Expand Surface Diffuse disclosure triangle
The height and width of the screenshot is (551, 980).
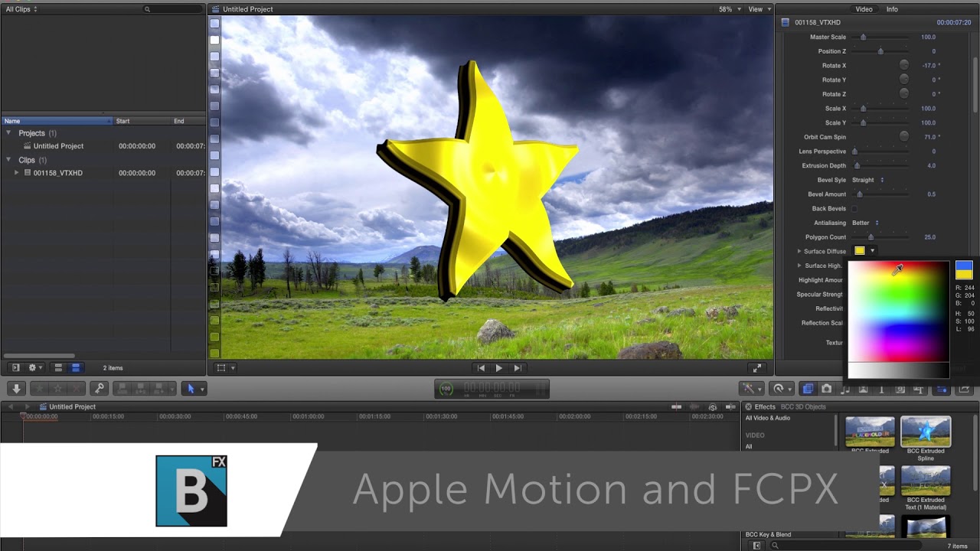(799, 251)
